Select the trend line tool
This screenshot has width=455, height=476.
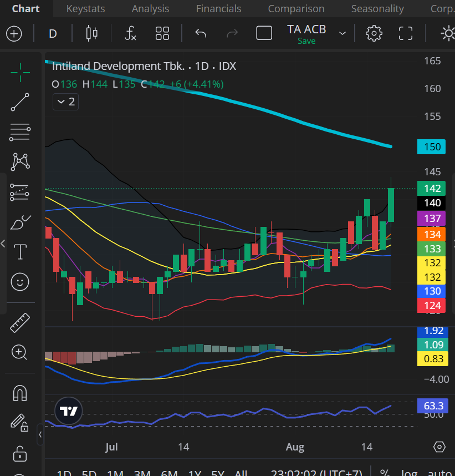(20, 102)
